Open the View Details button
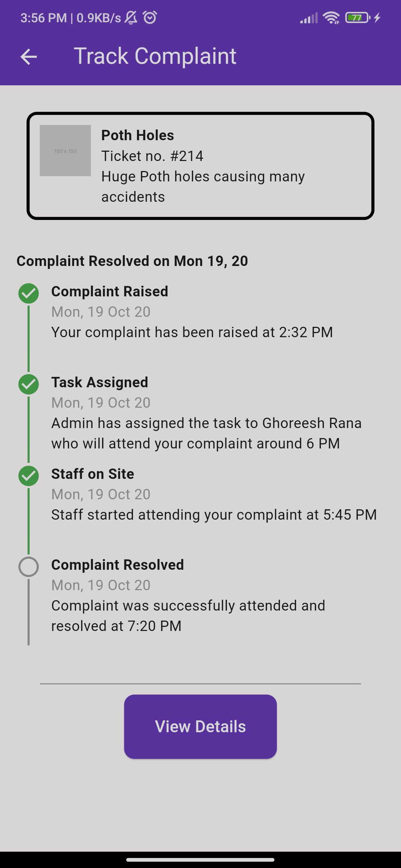401x868 pixels. tap(200, 727)
